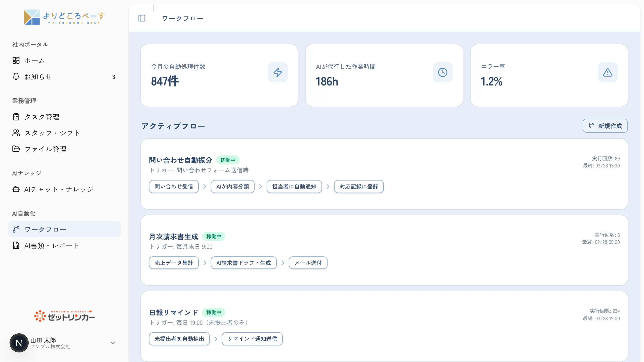Click the bell notification icon
Image resolution: width=644 pixels, height=362 pixels.
pos(16,76)
